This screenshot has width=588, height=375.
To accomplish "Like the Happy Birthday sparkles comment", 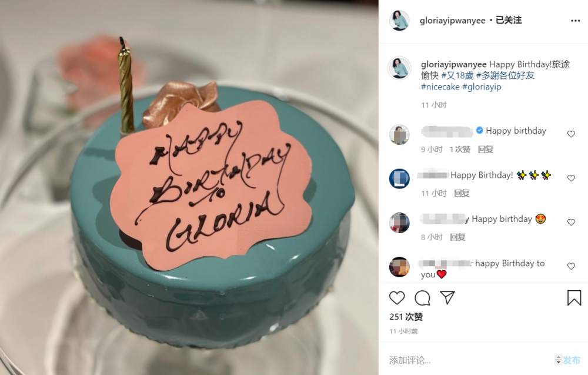I will pos(571,178).
